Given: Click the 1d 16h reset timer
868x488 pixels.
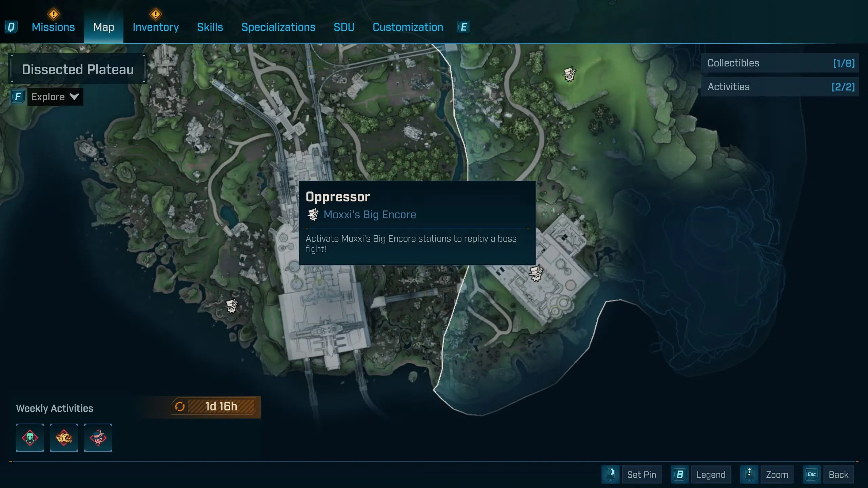Looking at the screenshot, I should [221, 407].
